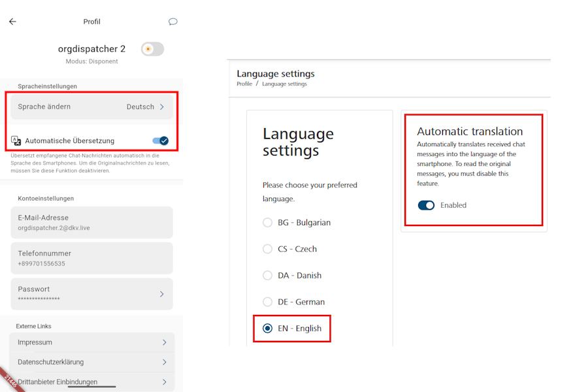Viewport: 588px width, 392px height.
Task: Click the chevron beside Datenschutzerklärung
Action: [x=165, y=362]
